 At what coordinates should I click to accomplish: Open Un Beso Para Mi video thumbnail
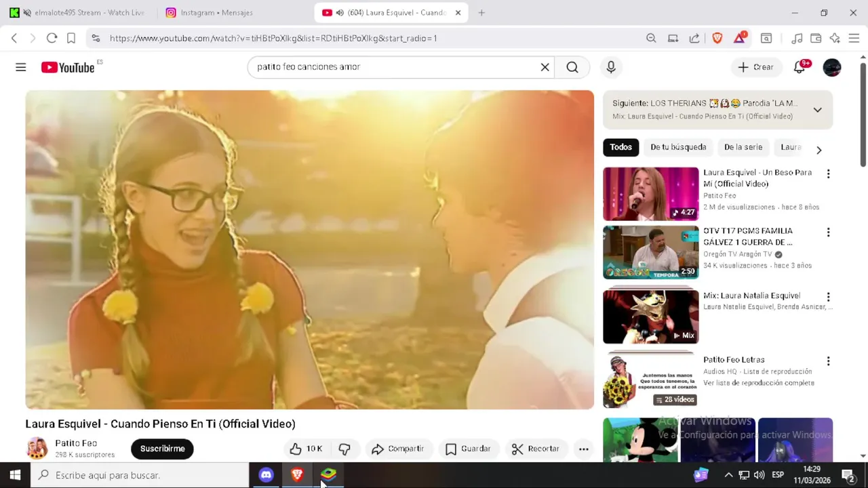point(650,194)
